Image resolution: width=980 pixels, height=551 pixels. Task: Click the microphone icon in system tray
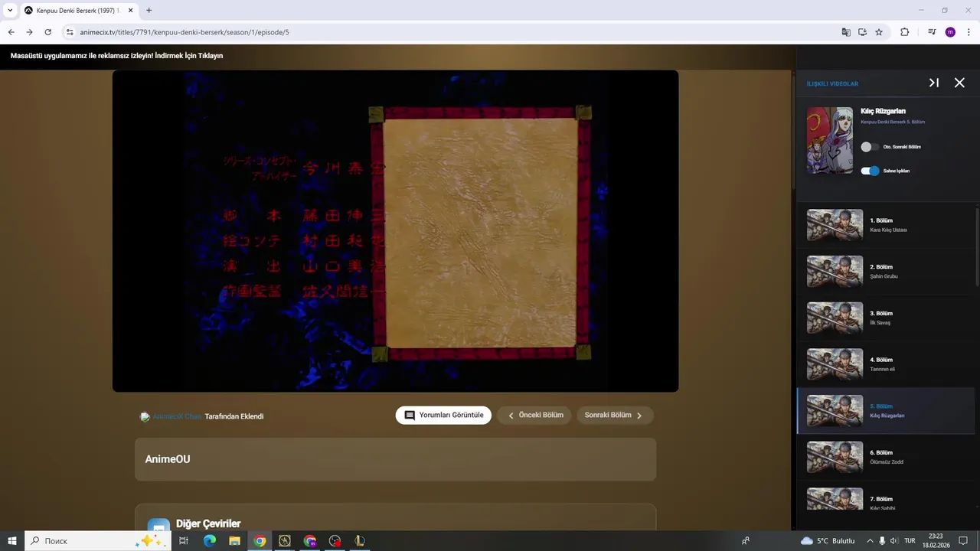882,540
